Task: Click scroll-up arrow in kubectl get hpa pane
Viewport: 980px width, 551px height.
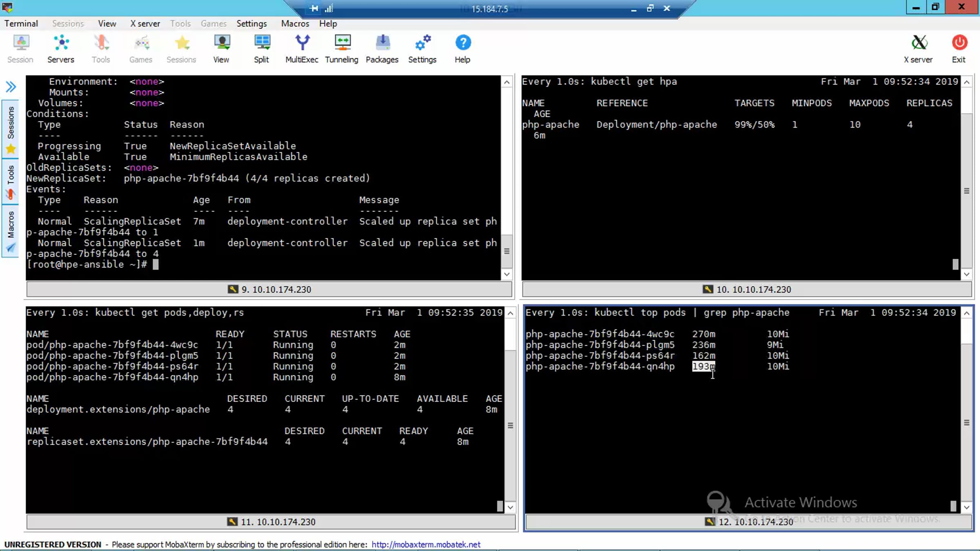Action: click(x=967, y=82)
